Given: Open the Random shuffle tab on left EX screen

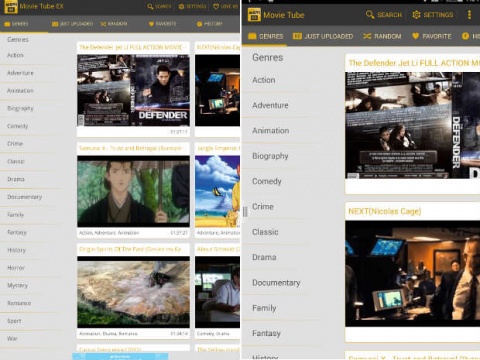Looking at the screenshot, I should [114, 24].
